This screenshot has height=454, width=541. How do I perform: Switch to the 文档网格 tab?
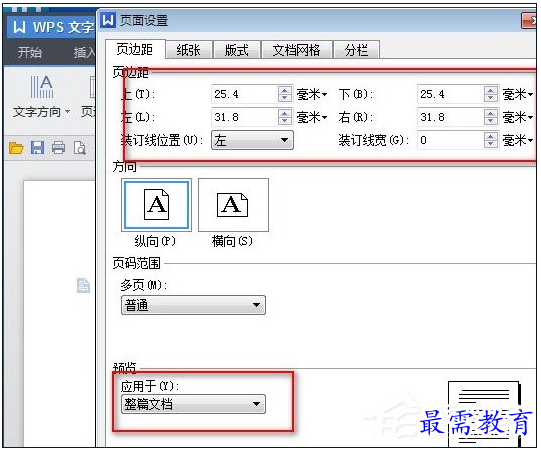click(296, 50)
